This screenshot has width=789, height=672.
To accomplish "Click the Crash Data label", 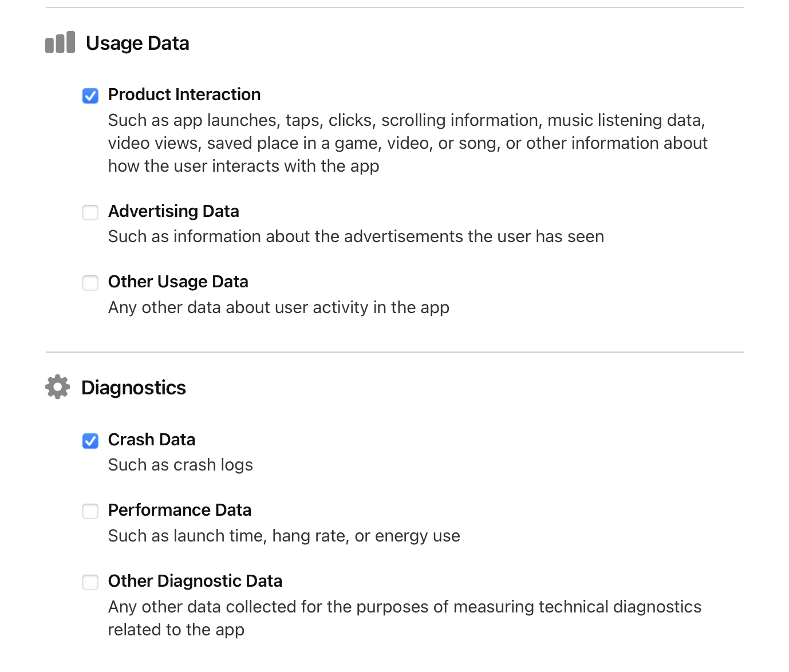I will [151, 440].
